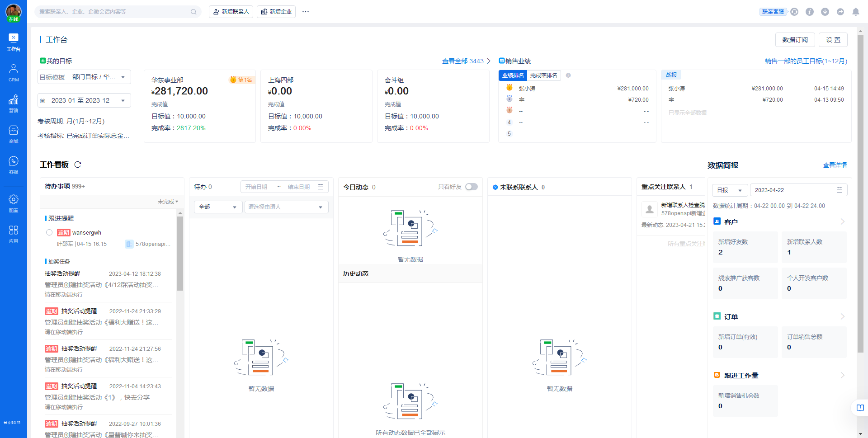Select the 业绩排名 tab
This screenshot has width=868, height=438.
pos(513,75)
